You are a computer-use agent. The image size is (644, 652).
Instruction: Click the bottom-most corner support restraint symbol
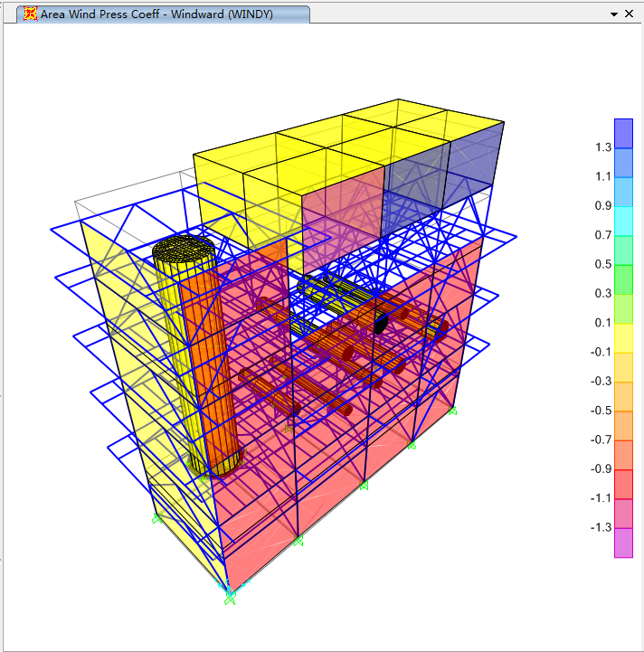[x=229, y=594]
